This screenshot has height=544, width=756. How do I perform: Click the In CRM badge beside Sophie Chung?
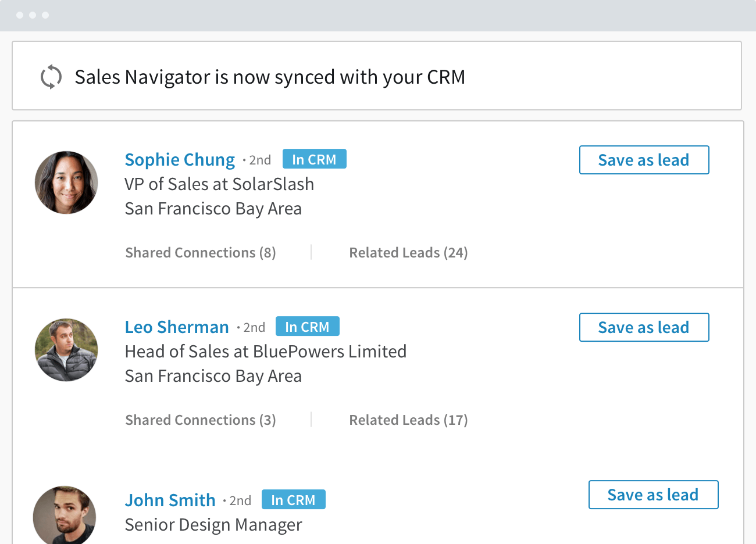[x=314, y=159]
